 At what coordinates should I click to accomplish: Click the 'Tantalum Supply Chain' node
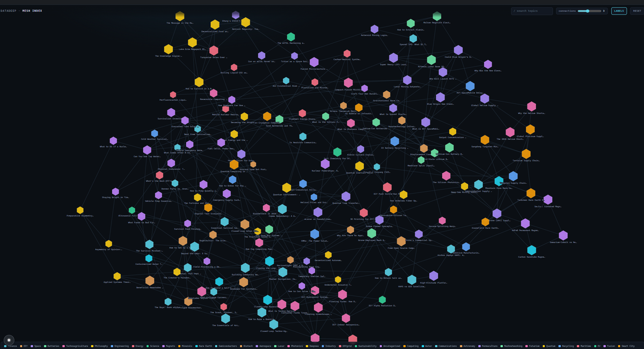click(526, 154)
